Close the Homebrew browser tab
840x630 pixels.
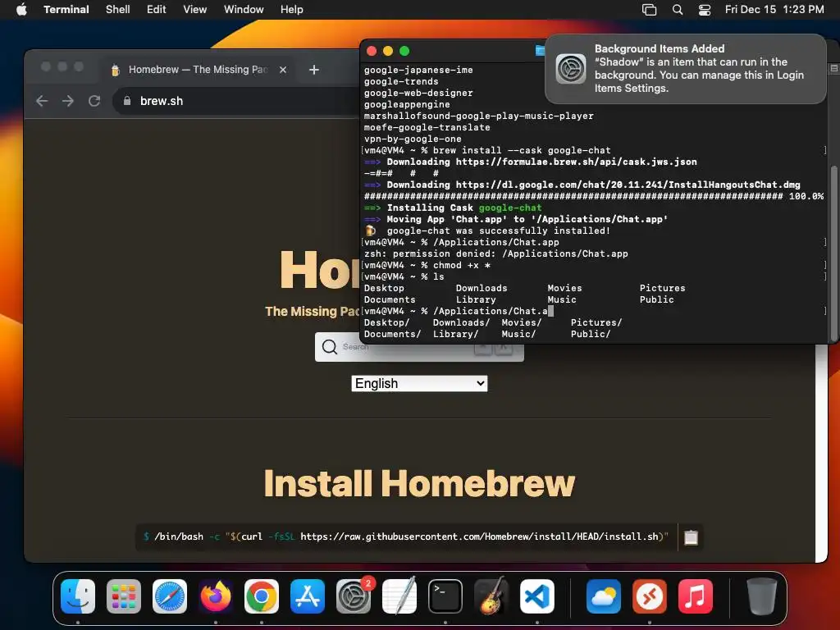point(283,70)
